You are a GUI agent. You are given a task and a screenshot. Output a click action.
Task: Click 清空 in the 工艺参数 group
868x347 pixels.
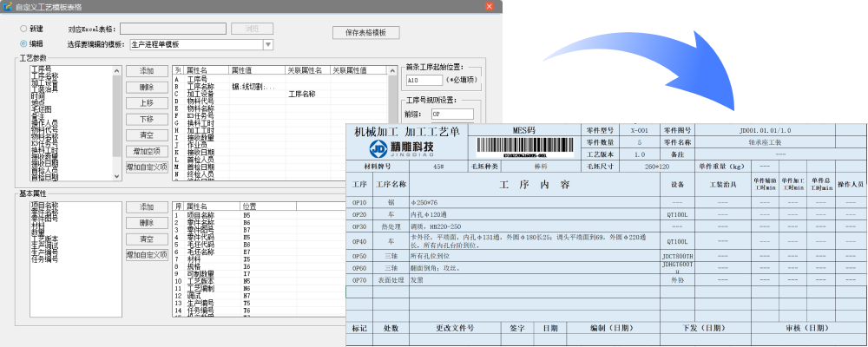147,135
